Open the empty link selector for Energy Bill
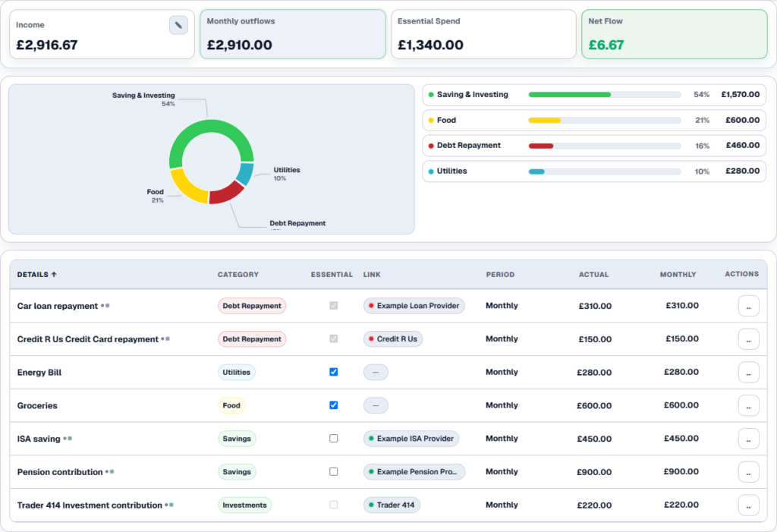This screenshot has width=777, height=532. 376,373
